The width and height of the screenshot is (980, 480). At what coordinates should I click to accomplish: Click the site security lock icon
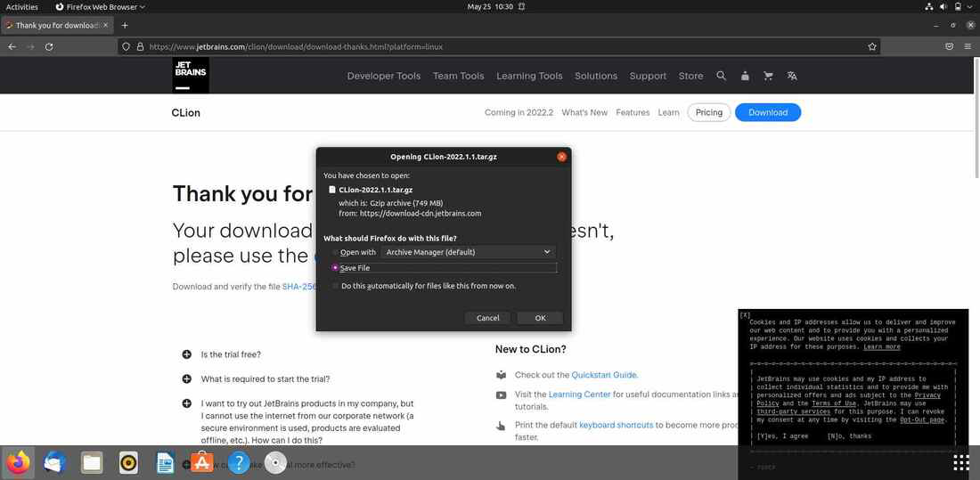point(140,47)
